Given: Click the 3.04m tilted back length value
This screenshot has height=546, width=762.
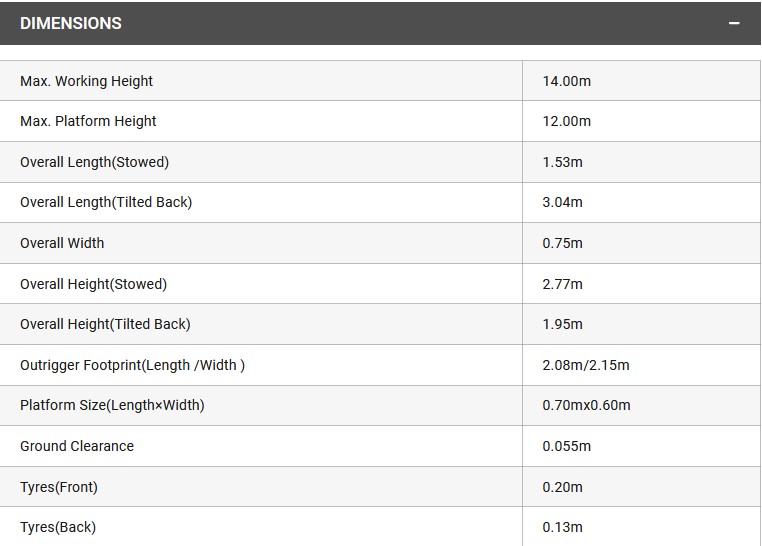Looking at the screenshot, I should 563,202.
